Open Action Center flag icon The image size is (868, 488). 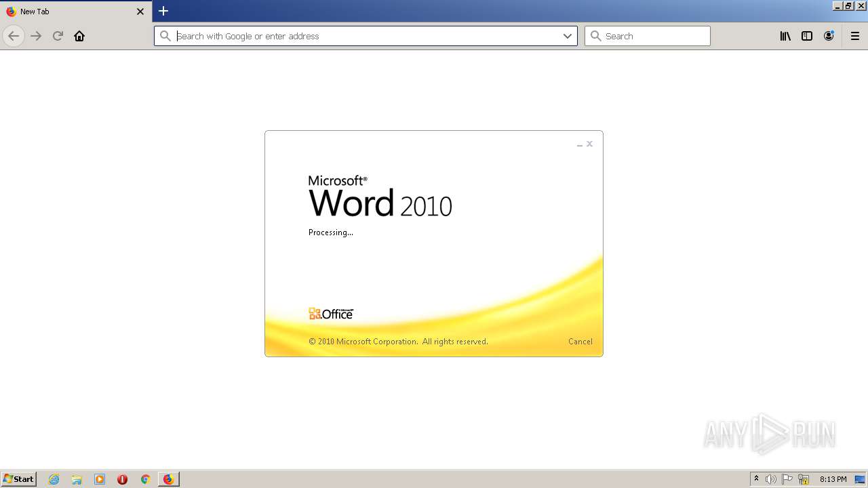pyautogui.click(x=787, y=479)
